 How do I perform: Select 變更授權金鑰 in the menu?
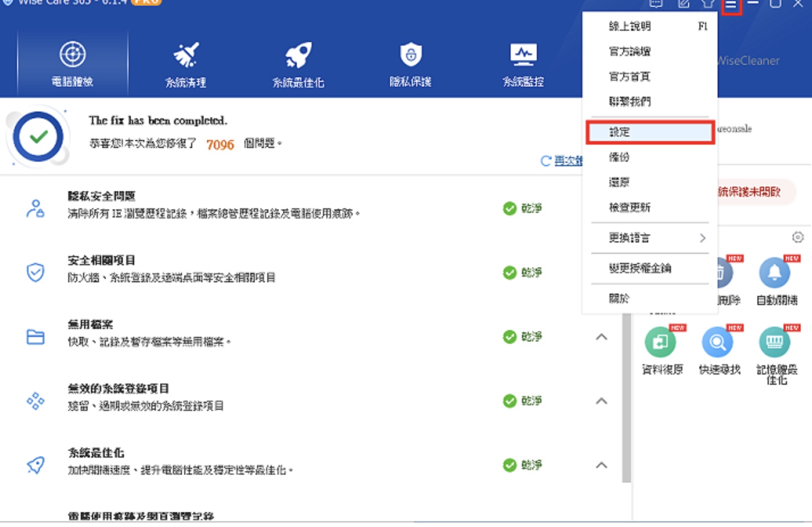coord(650,268)
